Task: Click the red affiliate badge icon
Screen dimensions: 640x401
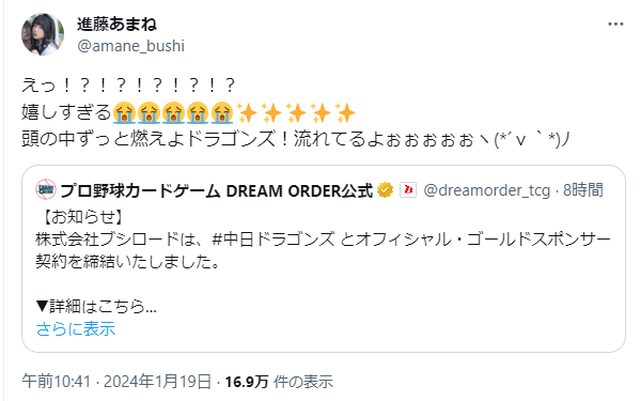Action: pyautogui.click(x=408, y=190)
